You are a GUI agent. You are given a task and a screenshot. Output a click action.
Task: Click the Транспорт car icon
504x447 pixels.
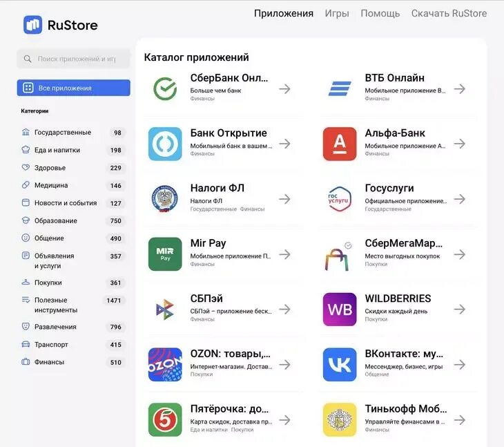point(26,344)
